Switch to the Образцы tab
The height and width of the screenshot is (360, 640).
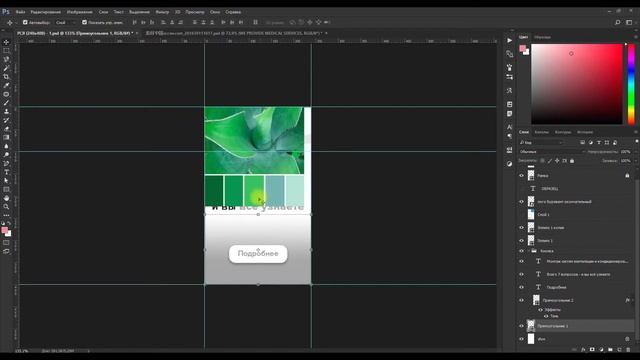[x=542, y=37]
